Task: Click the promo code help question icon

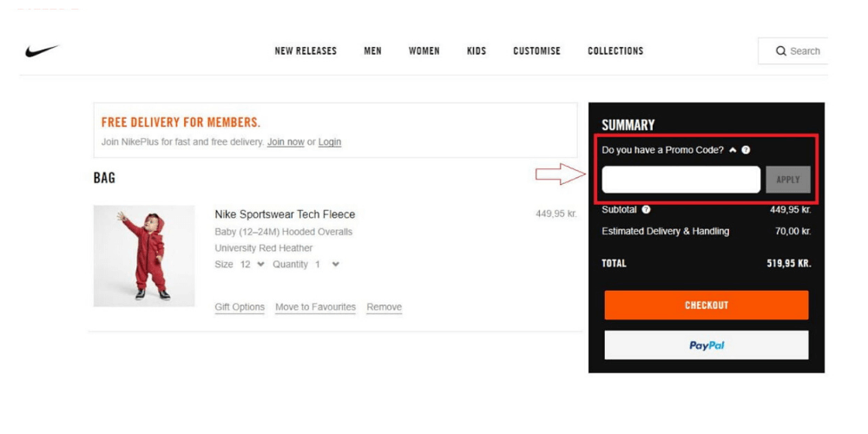Action: coord(746,150)
